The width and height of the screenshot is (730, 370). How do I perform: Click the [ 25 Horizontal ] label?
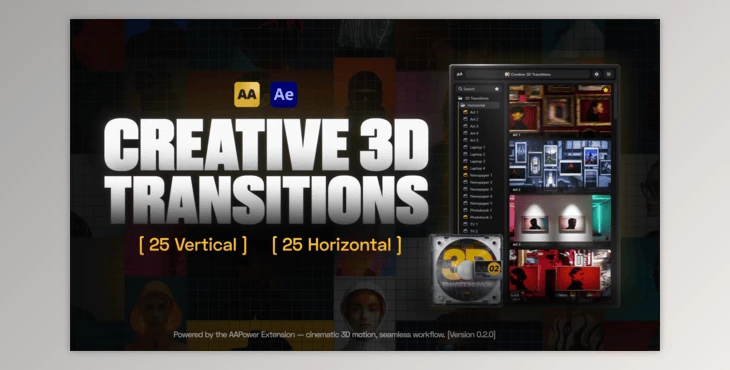337,245
